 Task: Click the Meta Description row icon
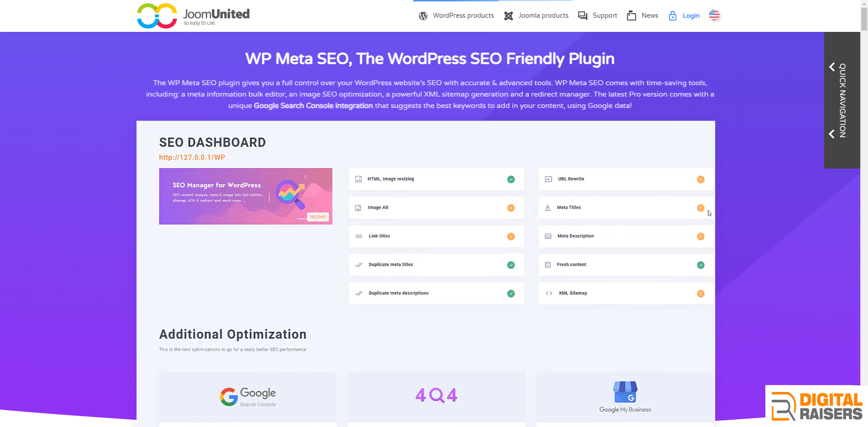click(x=548, y=236)
